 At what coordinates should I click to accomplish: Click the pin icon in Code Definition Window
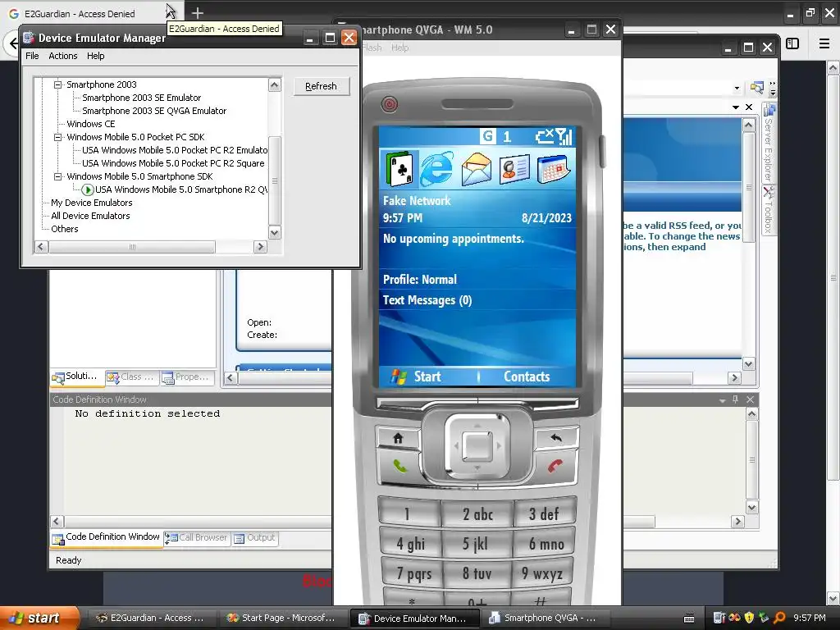[x=736, y=399]
